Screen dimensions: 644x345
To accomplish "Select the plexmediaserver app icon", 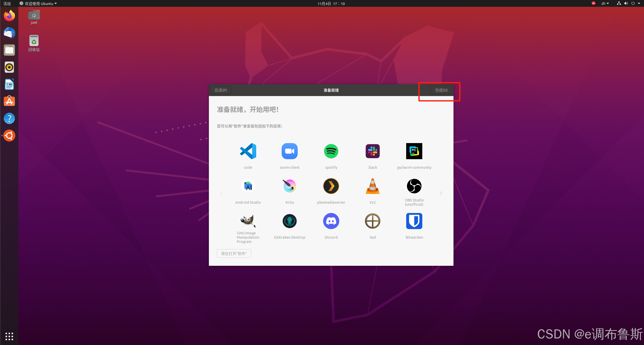I will pyautogui.click(x=331, y=186).
